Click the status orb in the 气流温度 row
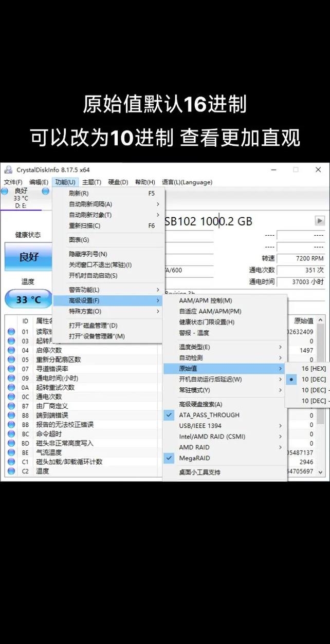 point(11,452)
